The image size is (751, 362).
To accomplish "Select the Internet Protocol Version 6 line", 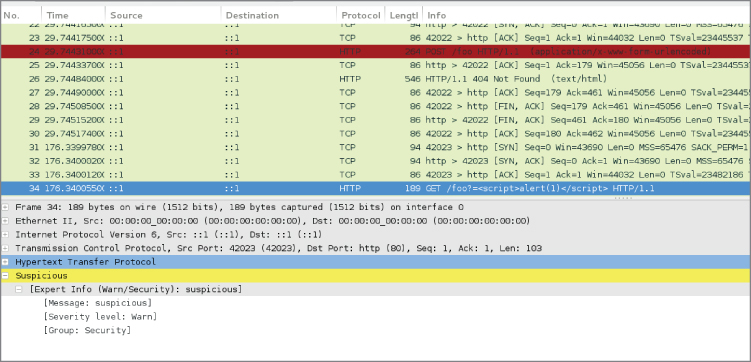I will point(376,235).
